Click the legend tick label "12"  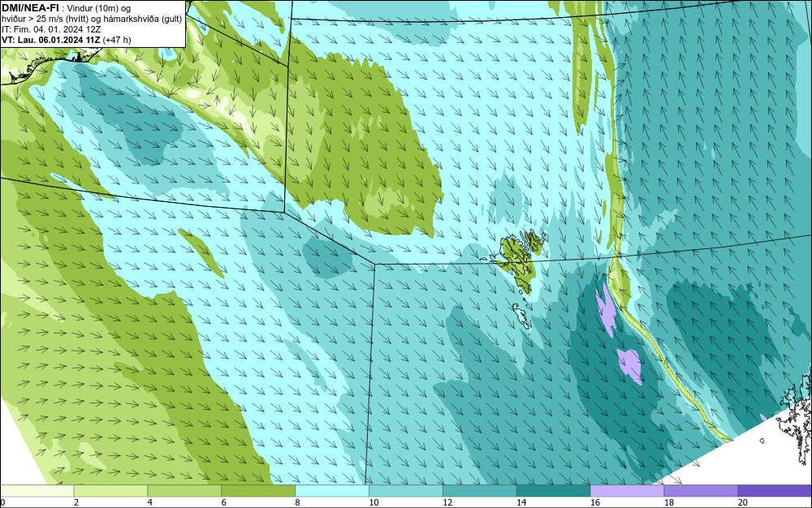tap(447, 502)
